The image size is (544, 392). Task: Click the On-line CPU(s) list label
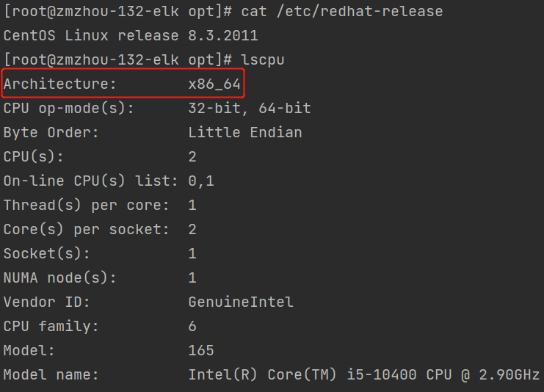tap(90, 181)
